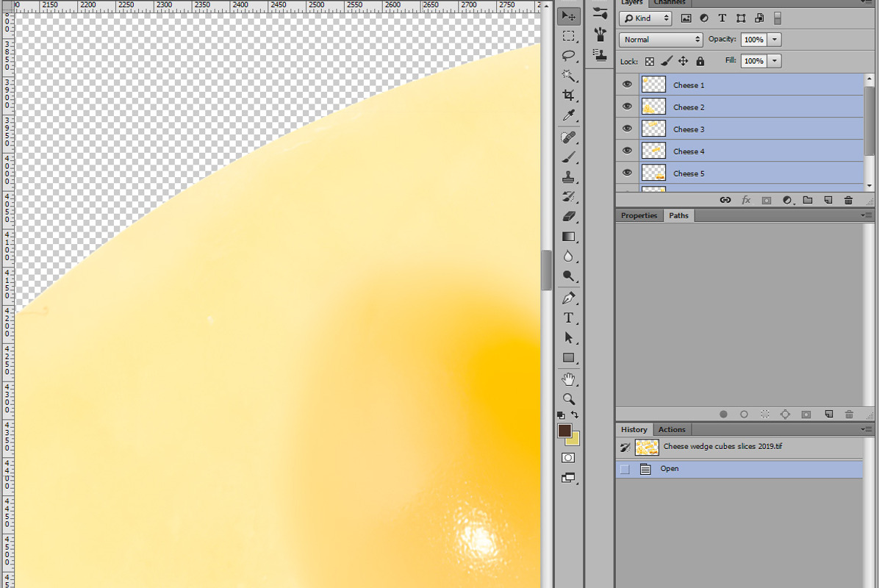Lock all layer attributes
Screen dimensions: 882x588
coord(700,62)
